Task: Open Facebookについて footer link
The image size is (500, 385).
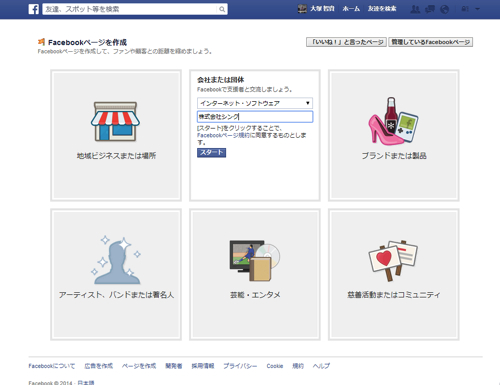Action: pyautogui.click(x=52, y=366)
